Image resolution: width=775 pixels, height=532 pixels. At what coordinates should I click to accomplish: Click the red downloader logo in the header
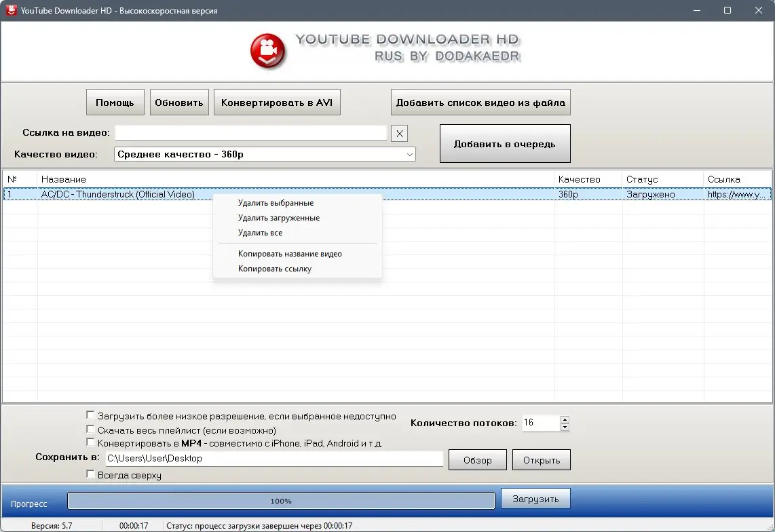click(x=267, y=49)
